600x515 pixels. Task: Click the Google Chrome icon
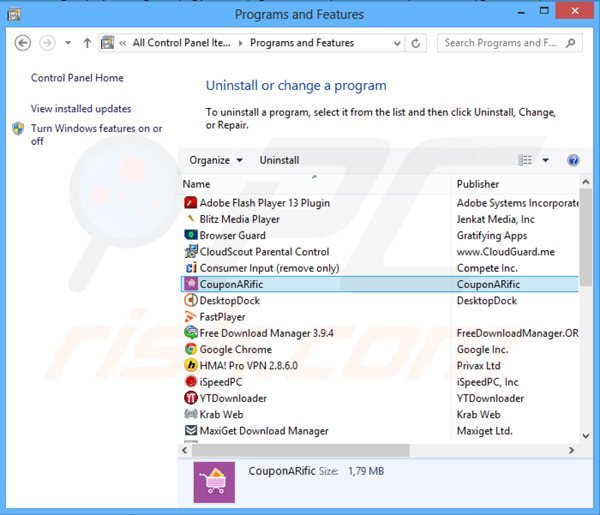(191, 349)
